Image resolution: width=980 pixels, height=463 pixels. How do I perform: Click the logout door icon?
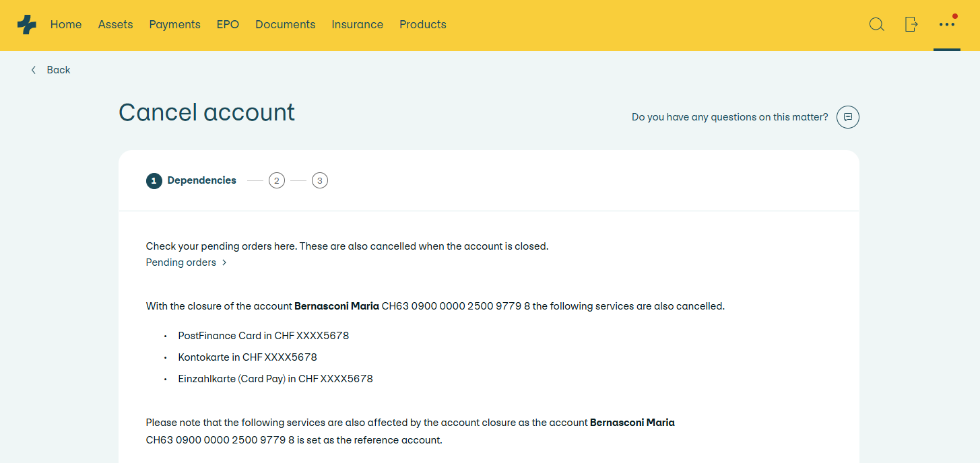point(911,24)
